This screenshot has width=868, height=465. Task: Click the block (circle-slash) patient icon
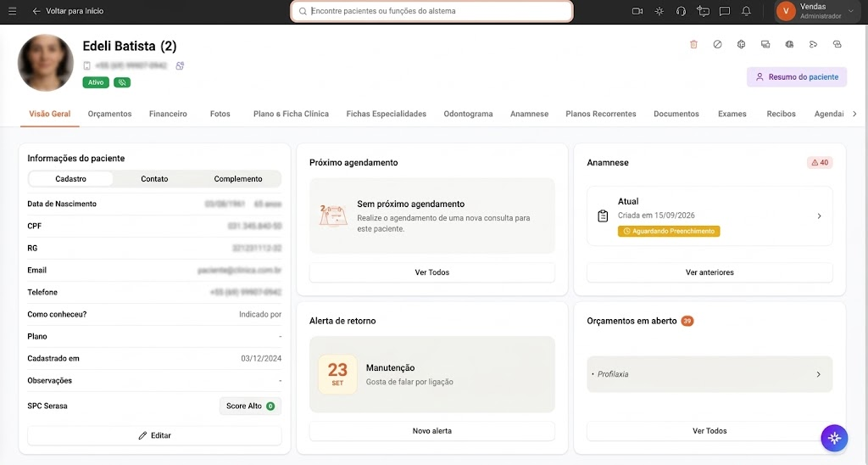(x=717, y=44)
